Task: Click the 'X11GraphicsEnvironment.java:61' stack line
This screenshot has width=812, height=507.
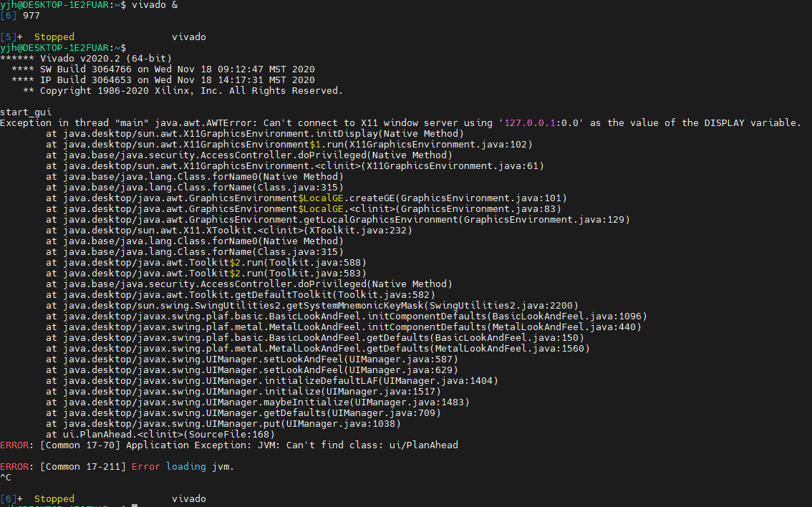Action: [x=295, y=165]
